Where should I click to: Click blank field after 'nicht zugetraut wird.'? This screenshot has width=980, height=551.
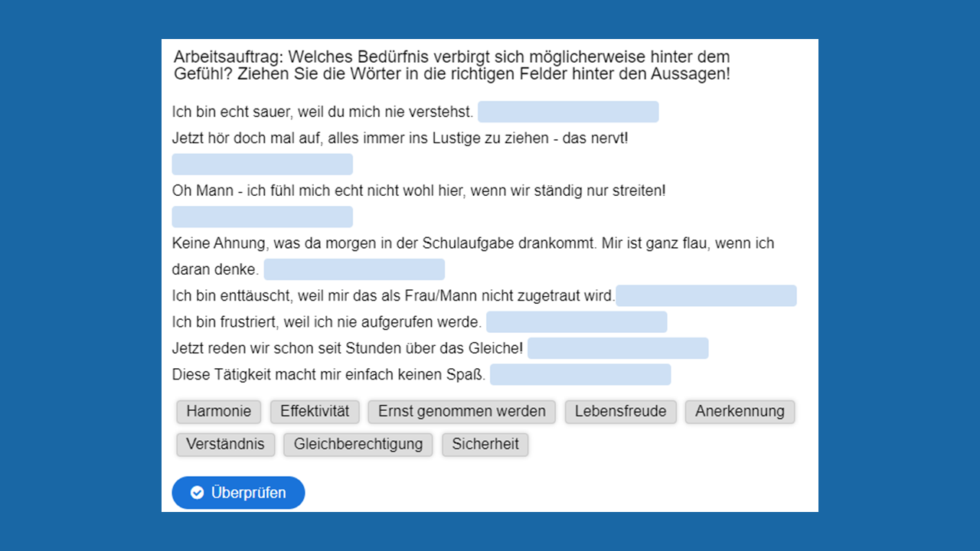(706, 295)
